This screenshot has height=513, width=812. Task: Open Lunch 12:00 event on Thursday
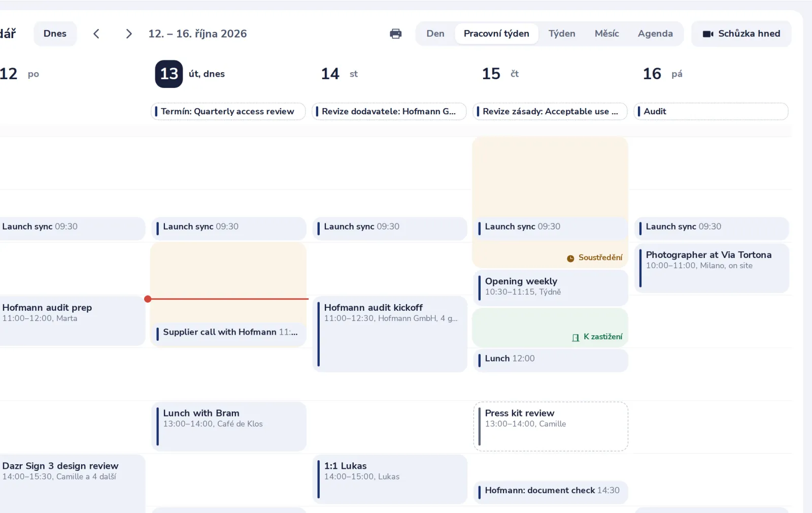[x=550, y=360]
